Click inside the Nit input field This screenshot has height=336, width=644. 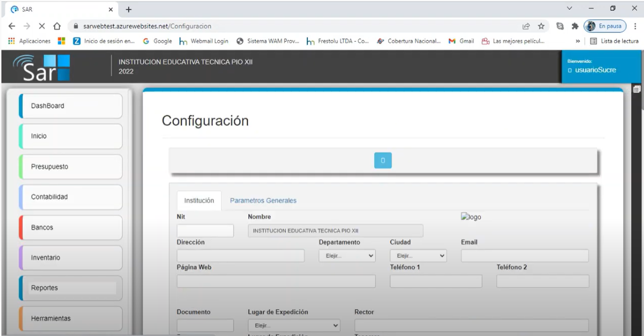click(204, 230)
